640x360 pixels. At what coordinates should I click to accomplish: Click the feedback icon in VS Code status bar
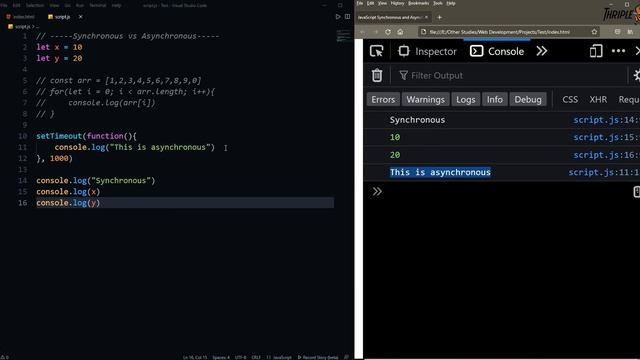pyautogui.click(x=346, y=357)
